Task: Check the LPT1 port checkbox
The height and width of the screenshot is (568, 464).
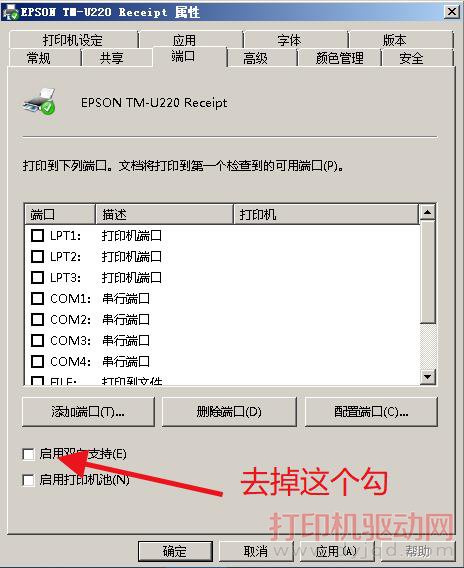Action: [x=37, y=235]
